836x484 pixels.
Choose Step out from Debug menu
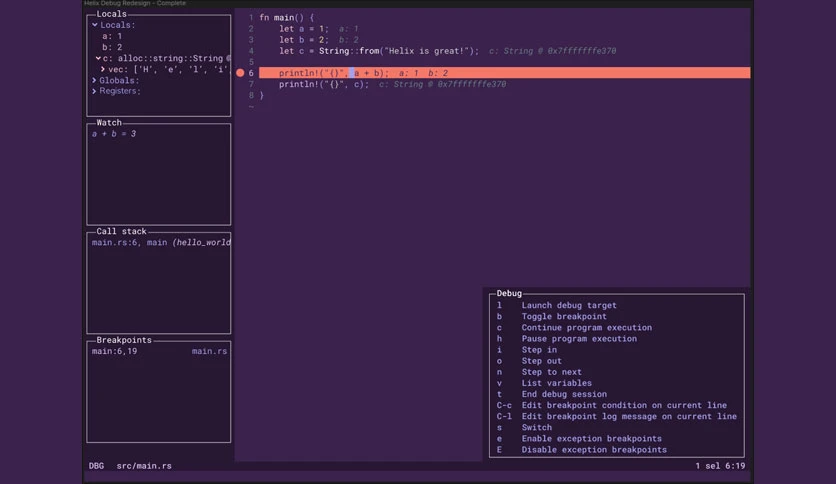(x=541, y=361)
